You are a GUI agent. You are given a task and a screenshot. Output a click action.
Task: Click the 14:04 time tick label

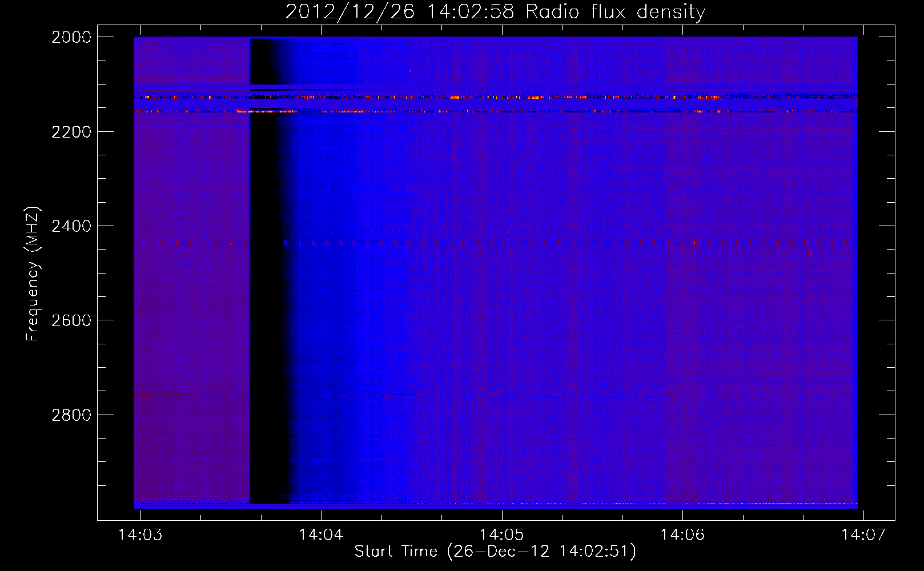click(x=321, y=534)
